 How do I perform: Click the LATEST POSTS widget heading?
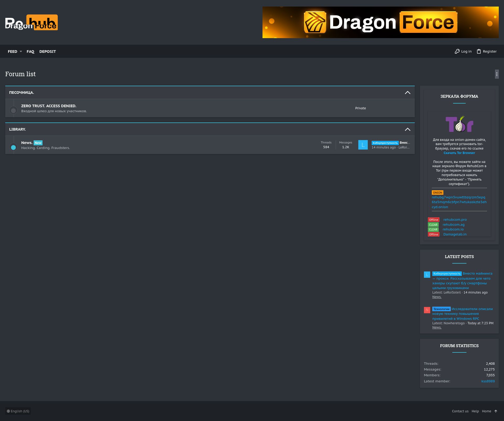[459, 257]
